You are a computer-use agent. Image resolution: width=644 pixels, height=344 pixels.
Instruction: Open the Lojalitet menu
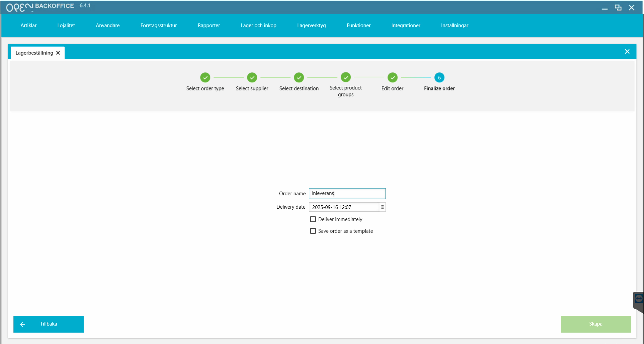coord(66,25)
